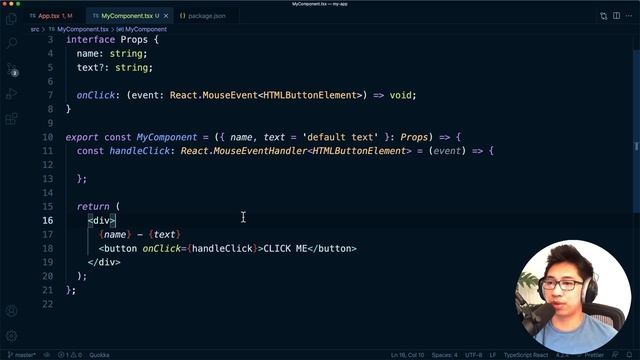Click Prettier in the status bar
Image resolution: width=640 pixels, height=360 pixels.
click(x=594, y=355)
